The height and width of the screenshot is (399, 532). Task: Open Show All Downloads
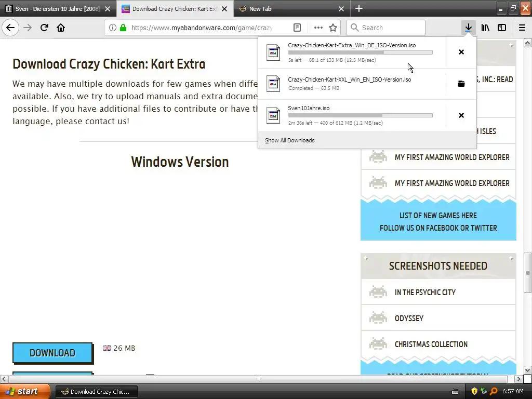pyautogui.click(x=290, y=140)
